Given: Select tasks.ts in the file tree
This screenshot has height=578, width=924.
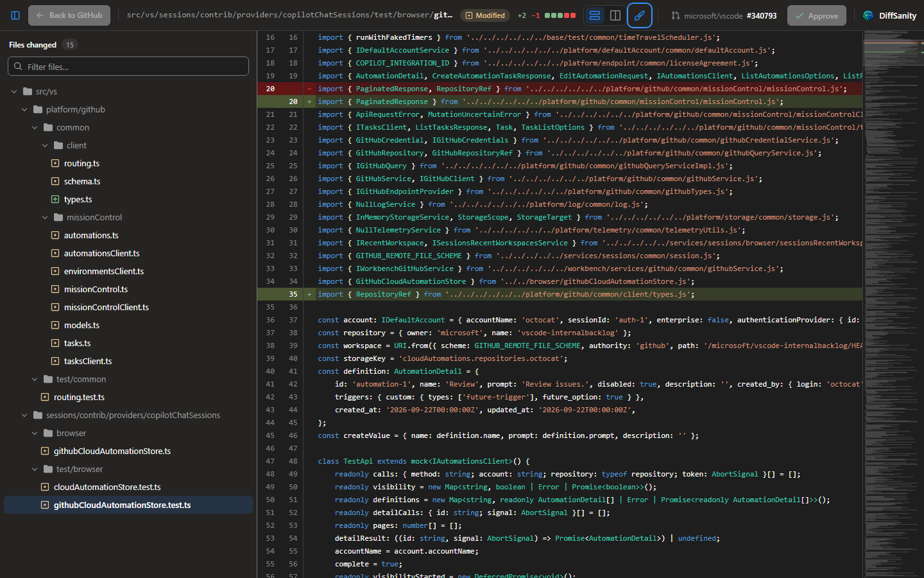Looking at the screenshot, I should [x=128, y=343].
